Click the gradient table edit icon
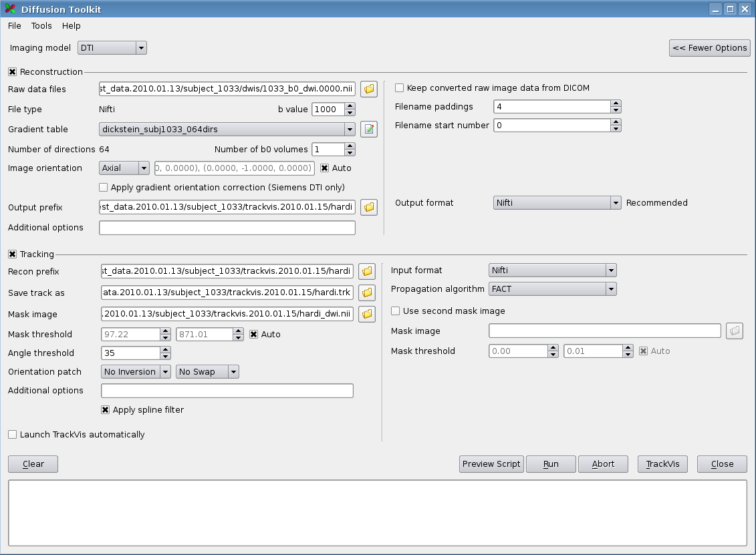756x555 pixels. coord(369,129)
